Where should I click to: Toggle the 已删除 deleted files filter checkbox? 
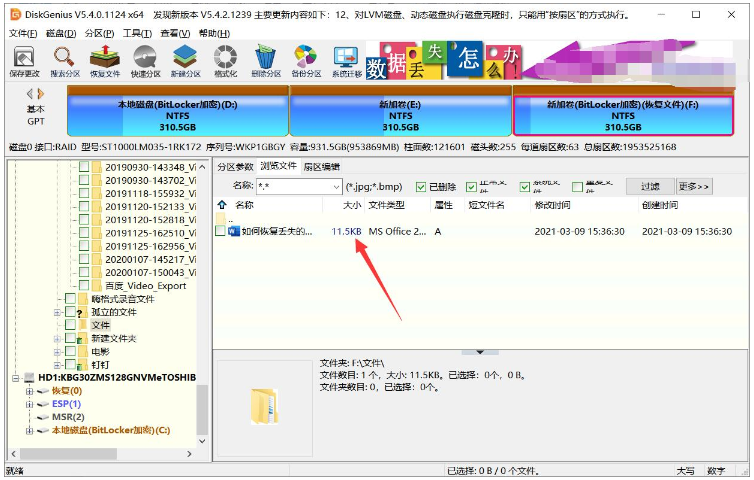421,187
